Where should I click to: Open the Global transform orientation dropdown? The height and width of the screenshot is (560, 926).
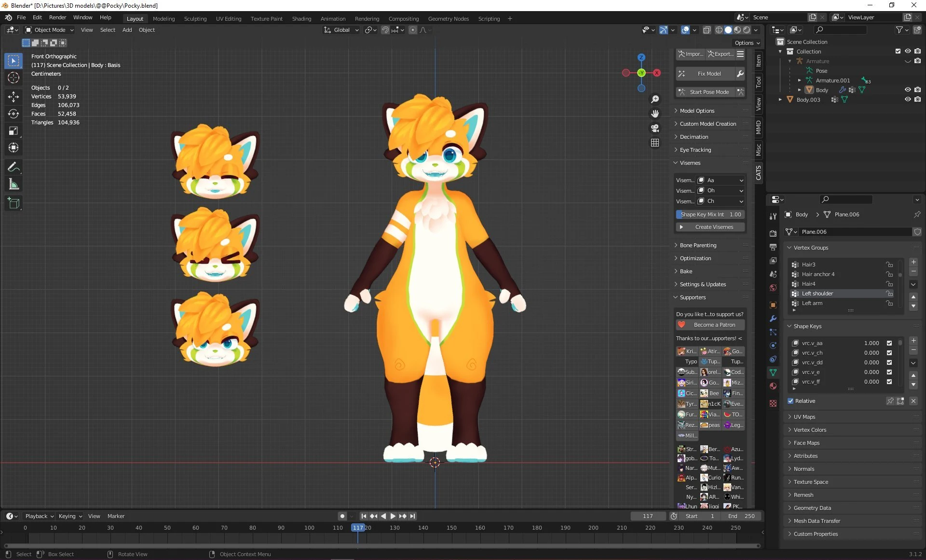point(341,30)
